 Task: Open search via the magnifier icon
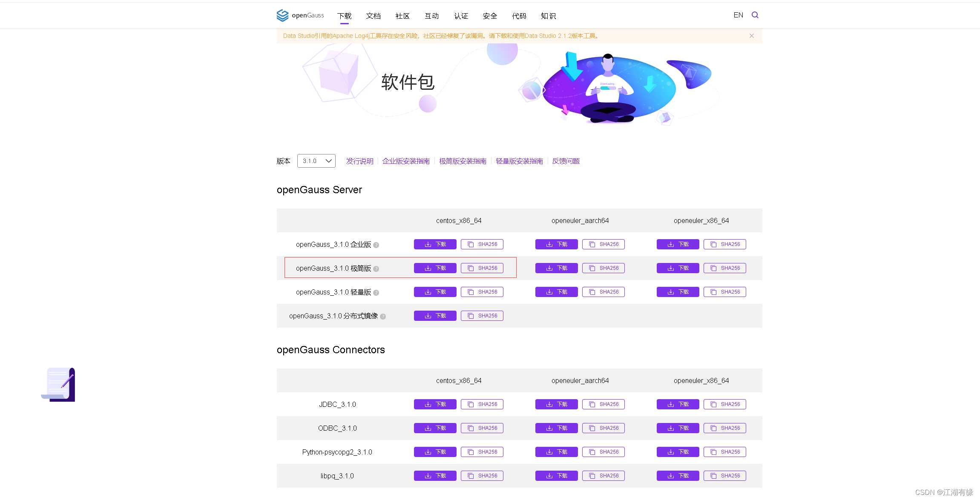click(x=755, y=15)
